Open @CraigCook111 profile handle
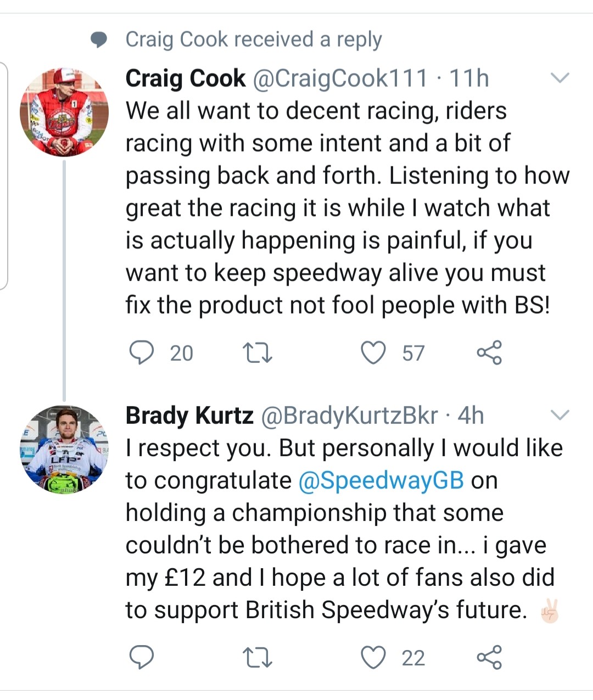Image resolution: width=593 pixels, height=700 pixels. coord(340,78)
